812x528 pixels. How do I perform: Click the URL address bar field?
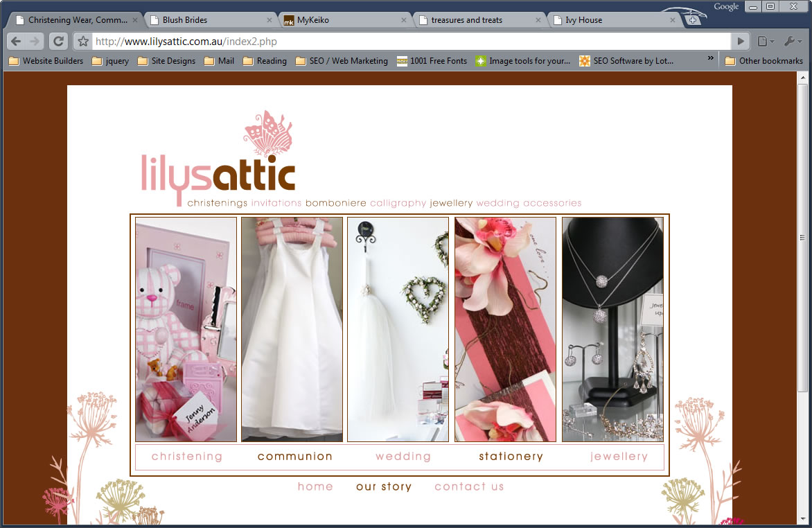(x=409, y=42)
